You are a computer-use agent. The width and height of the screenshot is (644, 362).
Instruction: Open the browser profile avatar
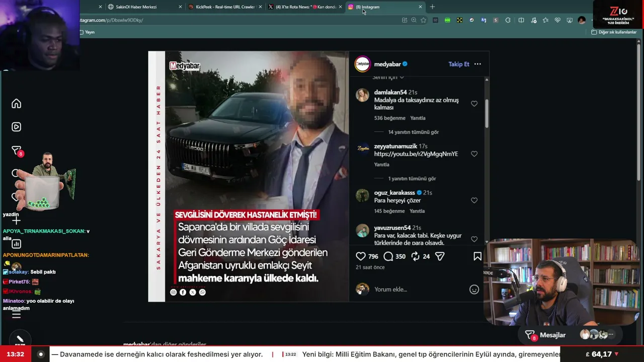[582, 20]
